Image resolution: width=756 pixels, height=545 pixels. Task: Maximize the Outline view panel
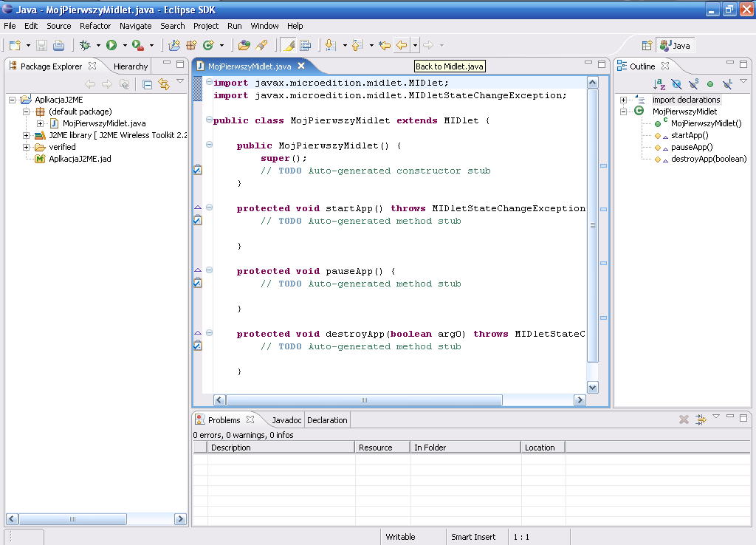point(743,64)
